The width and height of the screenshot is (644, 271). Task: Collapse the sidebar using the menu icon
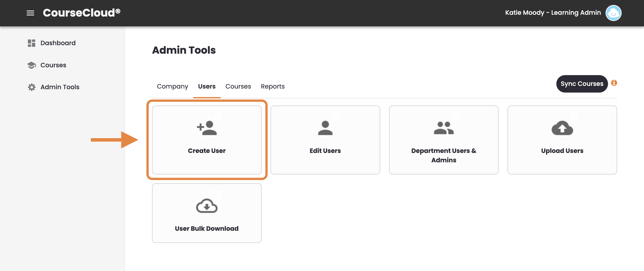pyautogui.click(x=30, y=13)
